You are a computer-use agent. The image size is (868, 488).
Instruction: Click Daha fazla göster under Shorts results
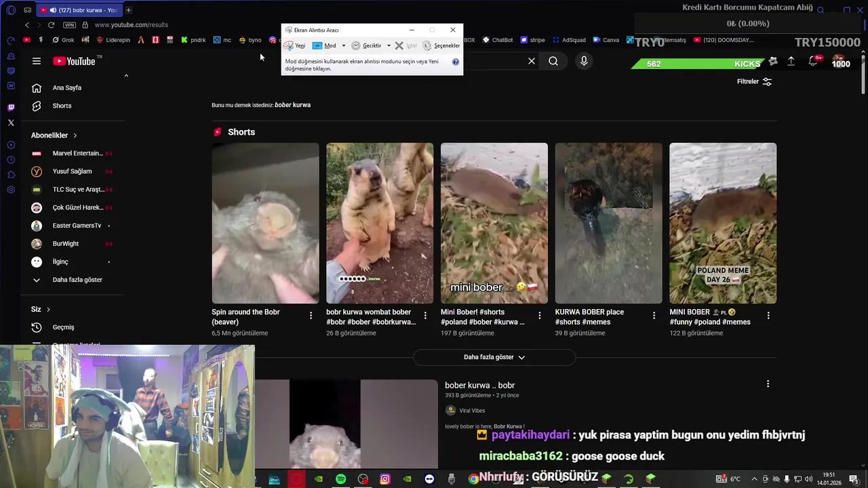[494, 357]
